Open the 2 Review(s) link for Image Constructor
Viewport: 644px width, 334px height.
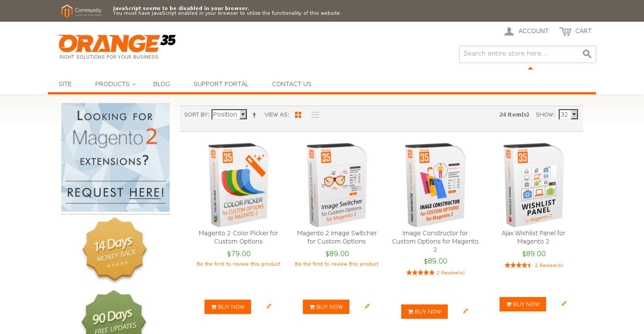[450, 273]
